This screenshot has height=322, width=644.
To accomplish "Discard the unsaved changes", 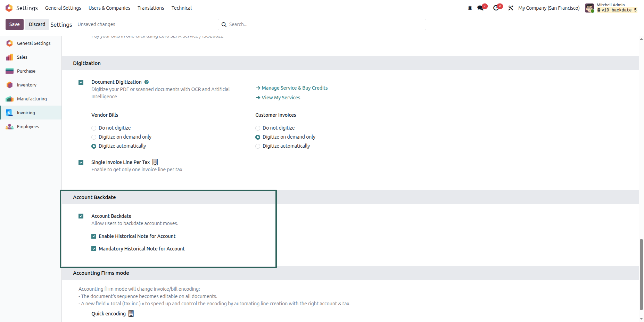I will [37, 24].
